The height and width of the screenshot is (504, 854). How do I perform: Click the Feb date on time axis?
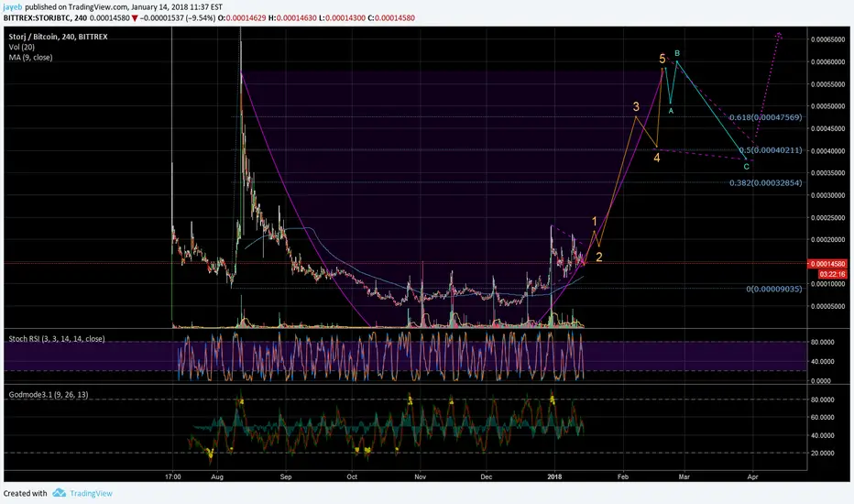pyautogui.click(x=623, y=477)
